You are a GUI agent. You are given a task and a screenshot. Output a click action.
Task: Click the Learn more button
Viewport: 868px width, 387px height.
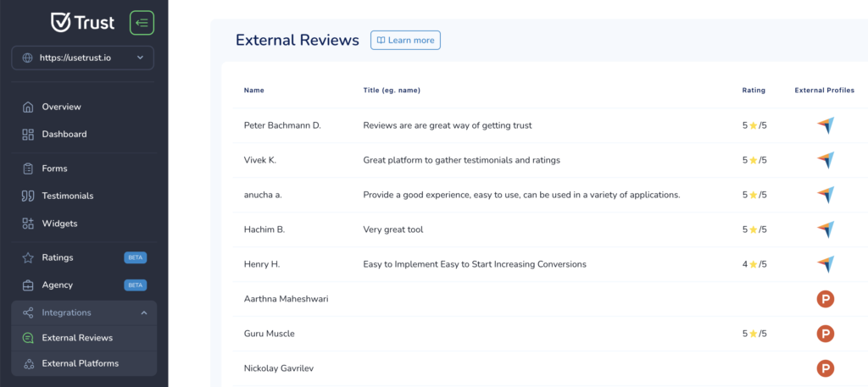pos(405,41)
